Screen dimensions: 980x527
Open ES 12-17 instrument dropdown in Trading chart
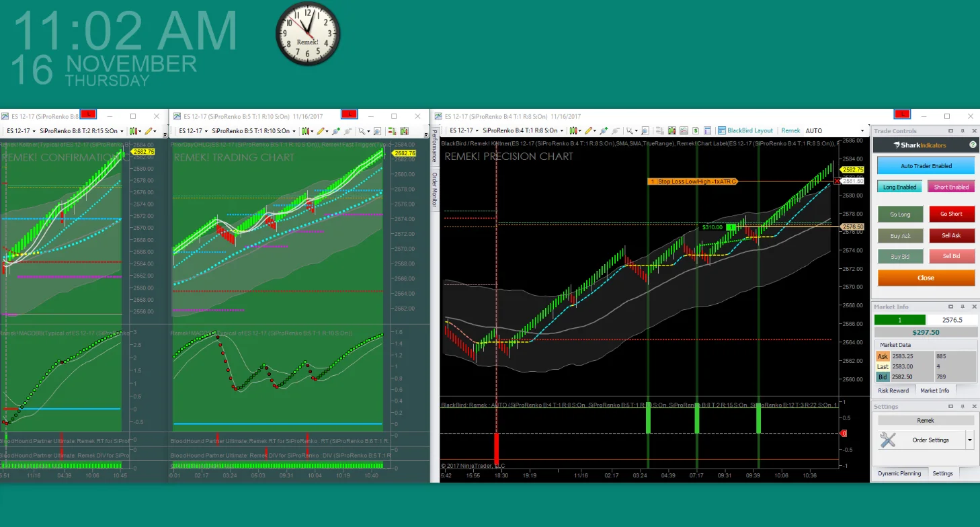click(x=192, y=131)
